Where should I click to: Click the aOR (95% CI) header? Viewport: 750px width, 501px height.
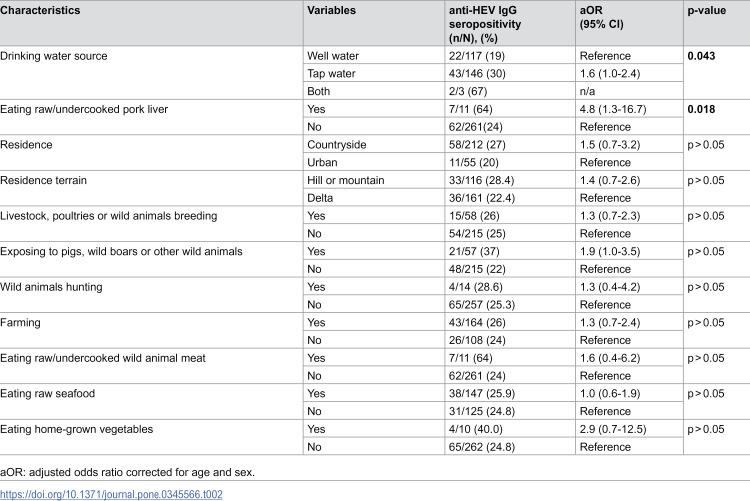point(601,17)
